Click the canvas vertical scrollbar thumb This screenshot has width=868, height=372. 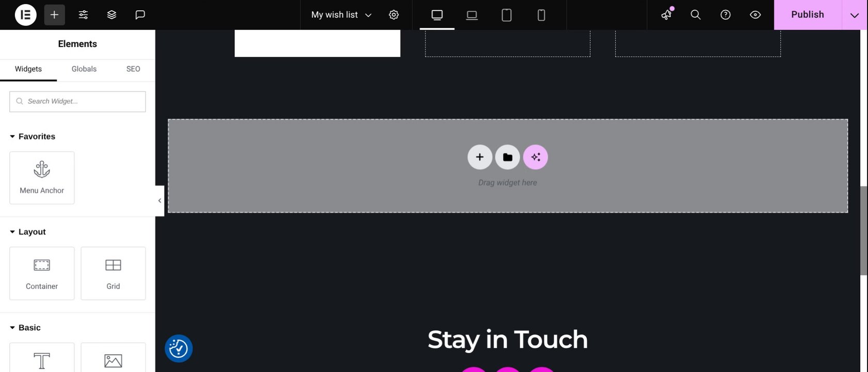point(864,230)
